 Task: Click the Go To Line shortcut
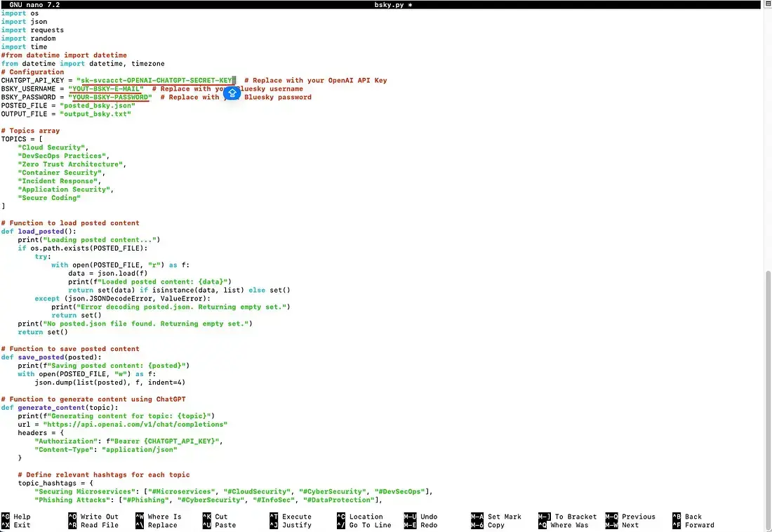tap(364, 525)
